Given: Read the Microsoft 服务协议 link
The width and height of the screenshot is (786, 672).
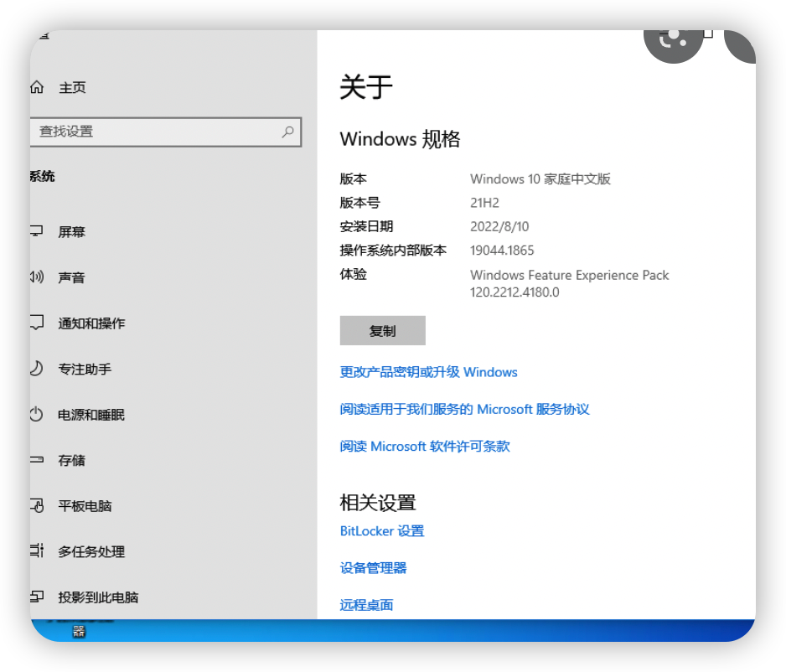Looking at the screenshot, I should point(463,409).
